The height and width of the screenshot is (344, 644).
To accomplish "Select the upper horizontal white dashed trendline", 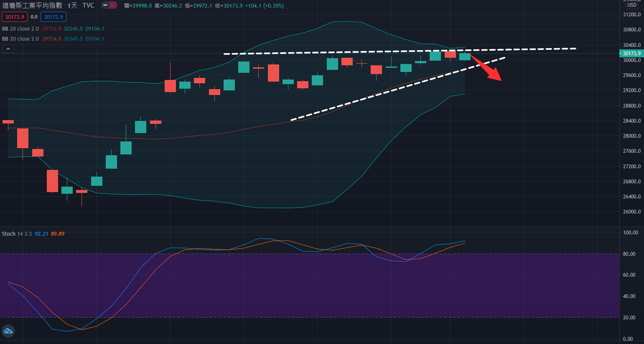I will tap(334, 53).
